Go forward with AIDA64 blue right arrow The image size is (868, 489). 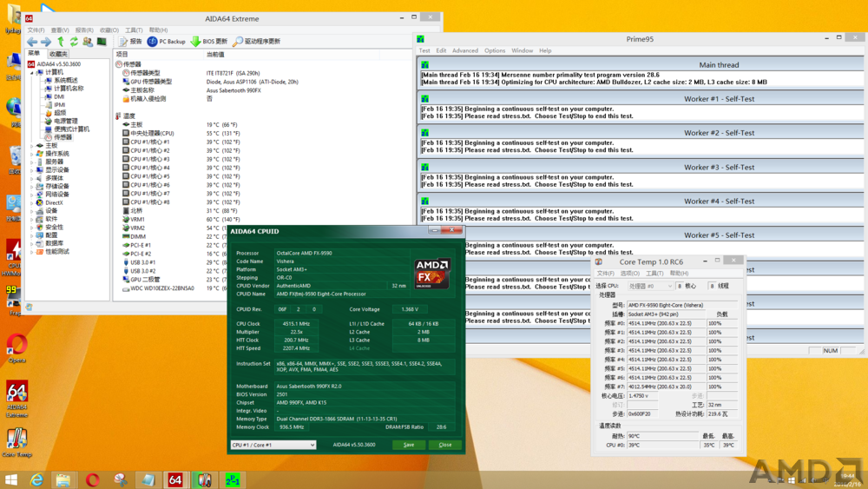coord(46,42)
